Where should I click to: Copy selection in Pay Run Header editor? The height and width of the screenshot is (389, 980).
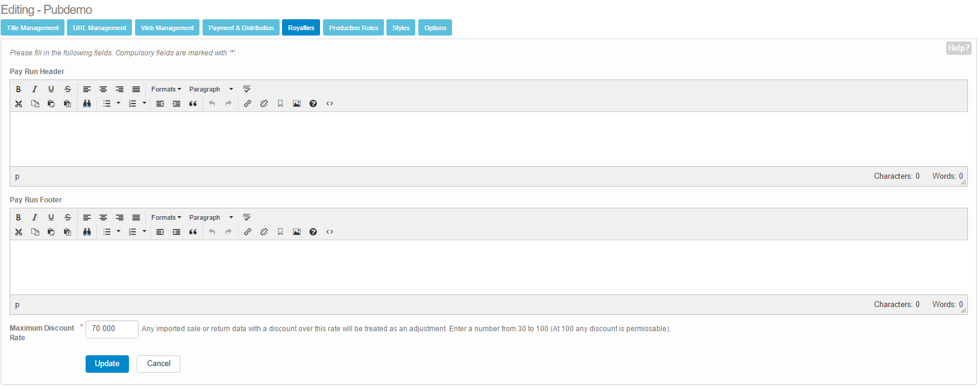tap(35, 104)
